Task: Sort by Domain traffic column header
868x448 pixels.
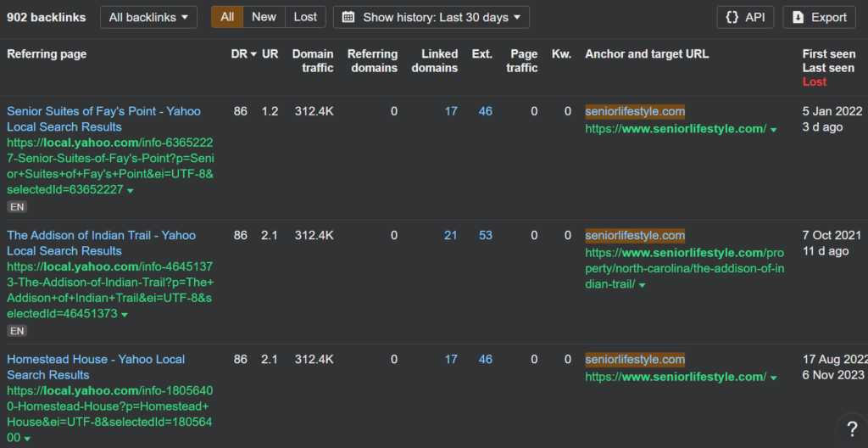Action: point(313,60)
